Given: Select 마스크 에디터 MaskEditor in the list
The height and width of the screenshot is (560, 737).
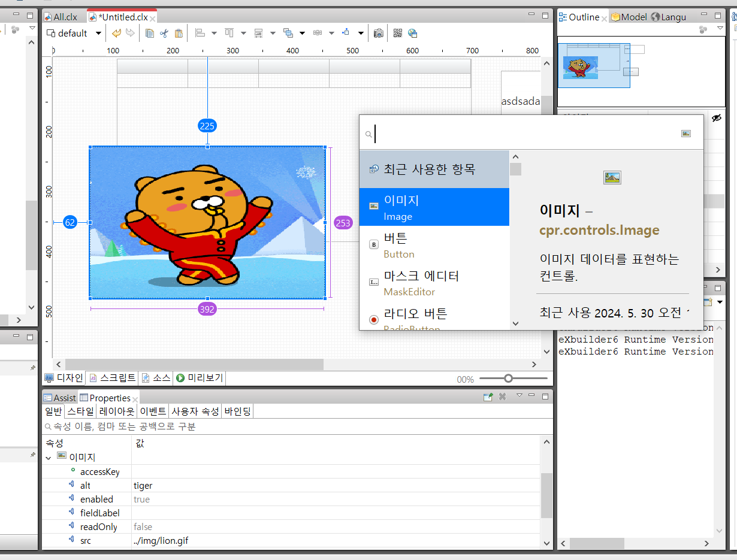Looking at the screenshot, I should click(x=434, y=283).
